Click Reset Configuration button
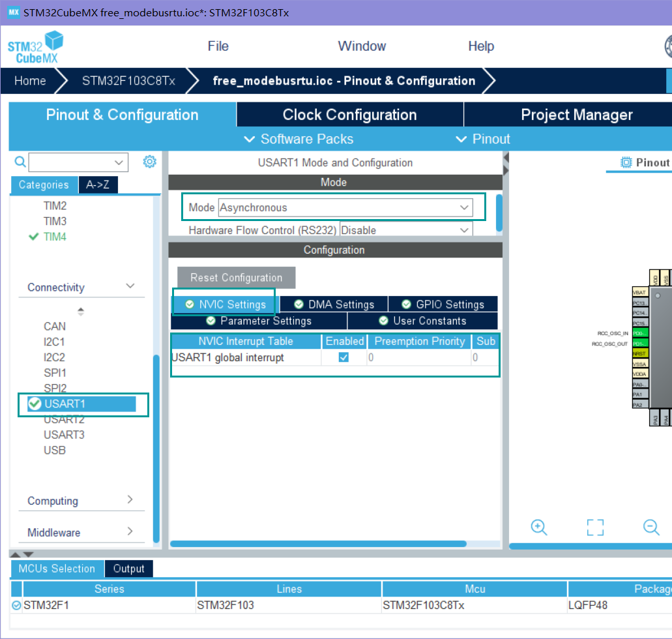Image resolution: width=672 pixels, height=639 pixels. (x=236, y=278)
